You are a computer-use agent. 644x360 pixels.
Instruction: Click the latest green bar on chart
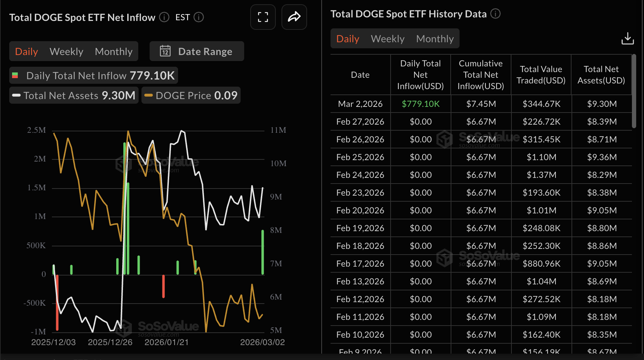coord(263,252)
